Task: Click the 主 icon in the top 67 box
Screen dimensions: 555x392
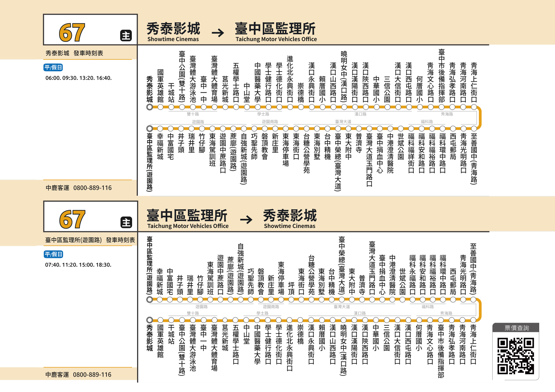Action: click(126, 36)
